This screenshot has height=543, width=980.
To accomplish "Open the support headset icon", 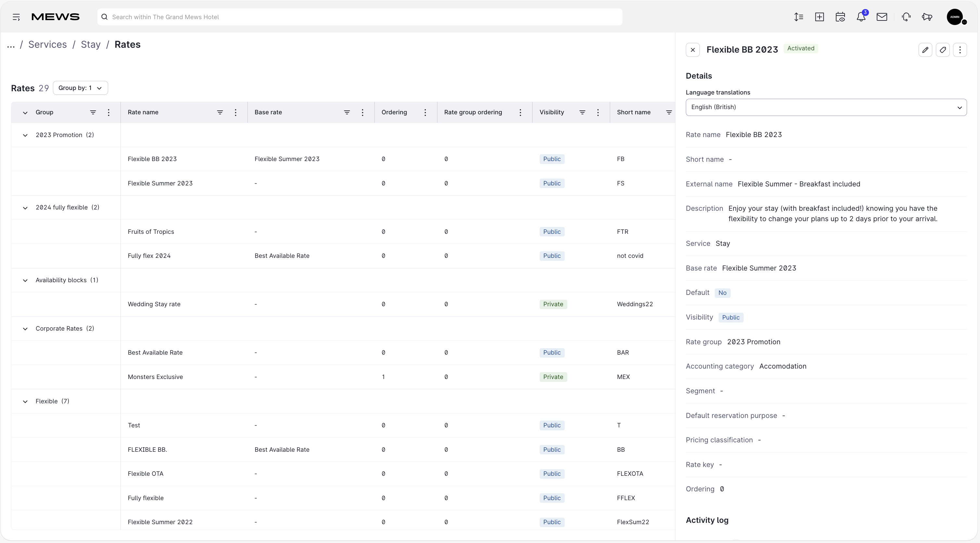I will pyautogui.click(x=906, y=17).
